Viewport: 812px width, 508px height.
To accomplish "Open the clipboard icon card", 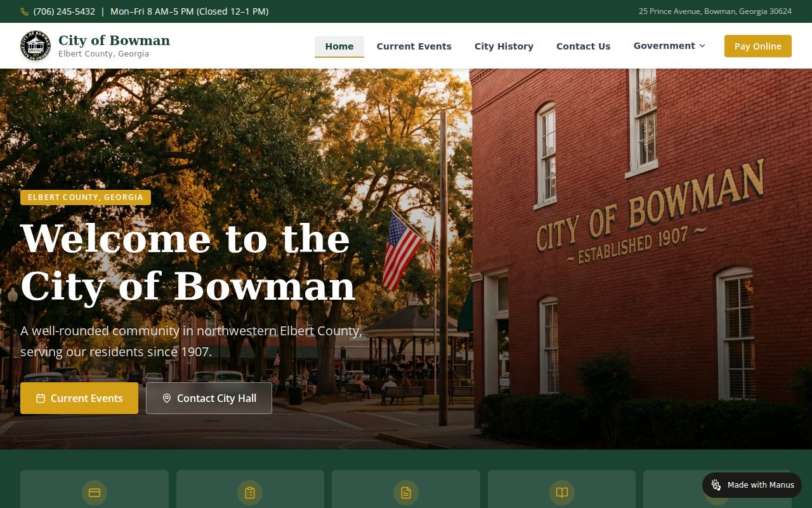I will pyautogui.click(x=250, y=489).
